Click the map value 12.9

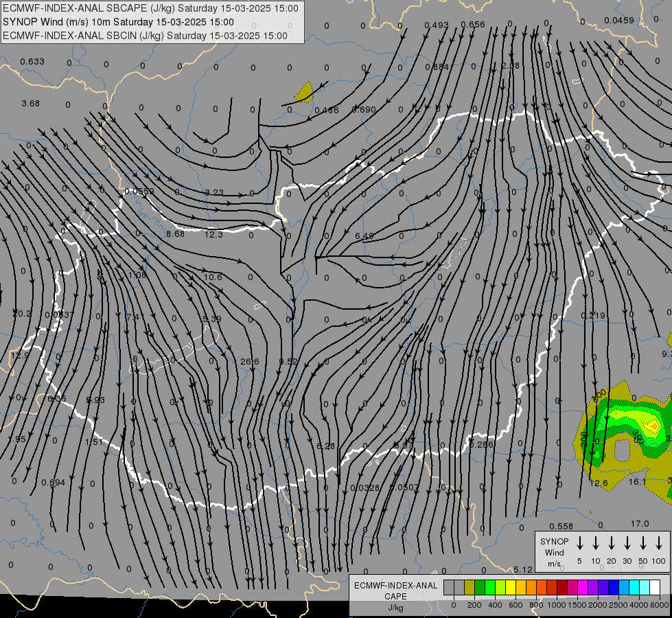[x=20, y=355]
